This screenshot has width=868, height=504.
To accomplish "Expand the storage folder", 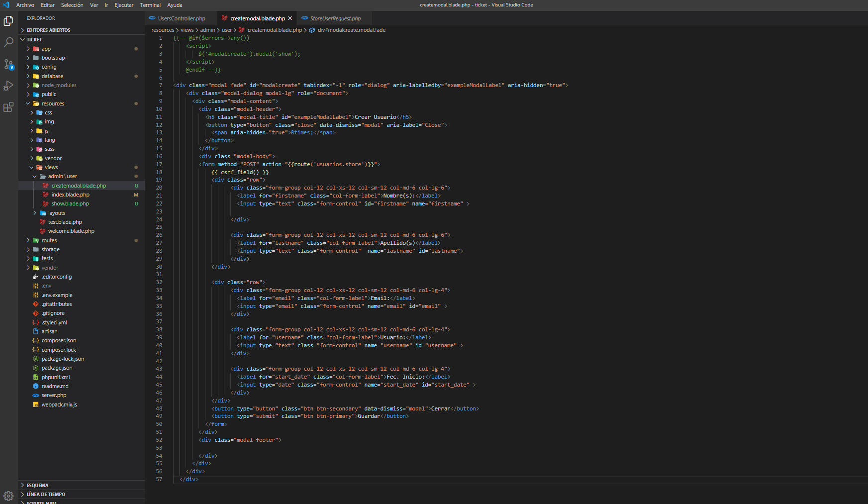I will click(x=28, y=249).
